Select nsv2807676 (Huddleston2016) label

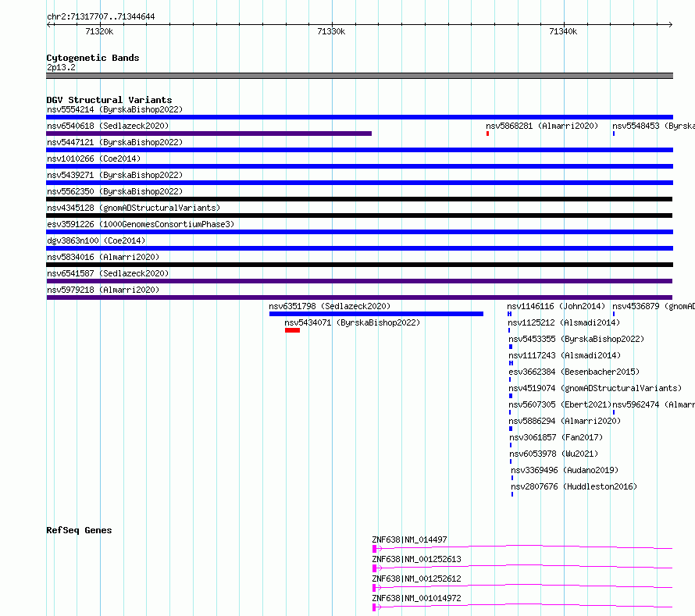point(574,486)
